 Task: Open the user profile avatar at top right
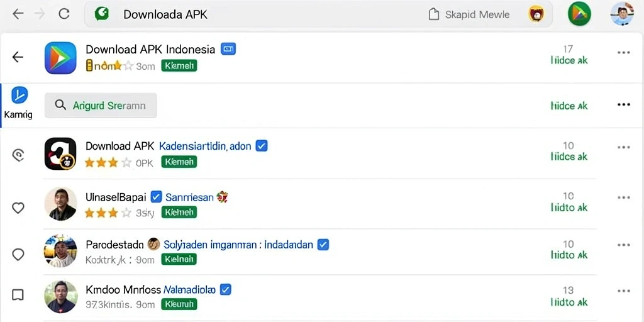622,14
